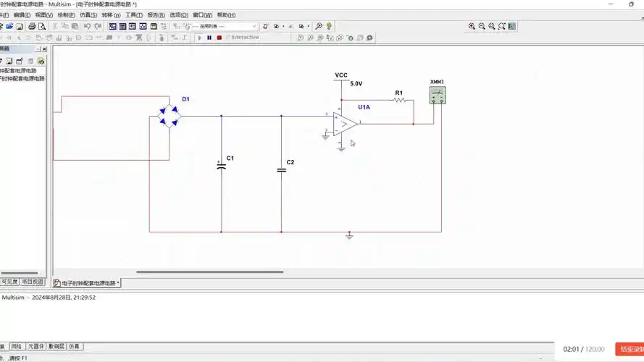
Task: Pause the simulation
Action: coord(209,38)
